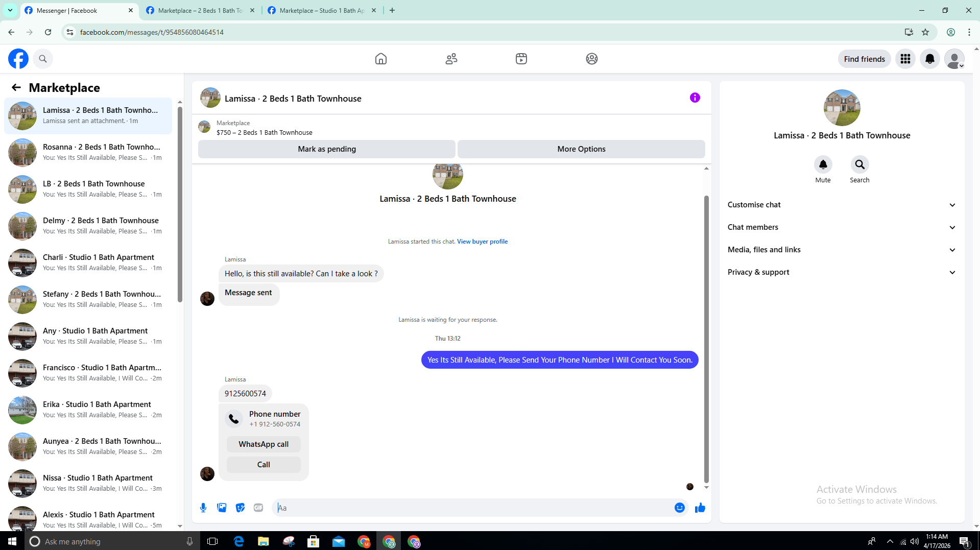Mute this conversation with bell icon
This screenshot has height=550, width=980.
[x=823, y=164]
